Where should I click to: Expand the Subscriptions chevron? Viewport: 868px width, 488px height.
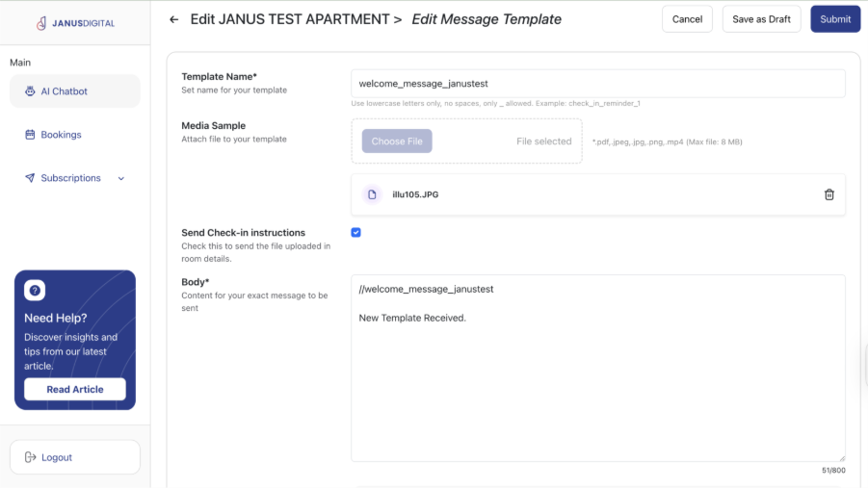pyautogui.click(x=121, y=178)
